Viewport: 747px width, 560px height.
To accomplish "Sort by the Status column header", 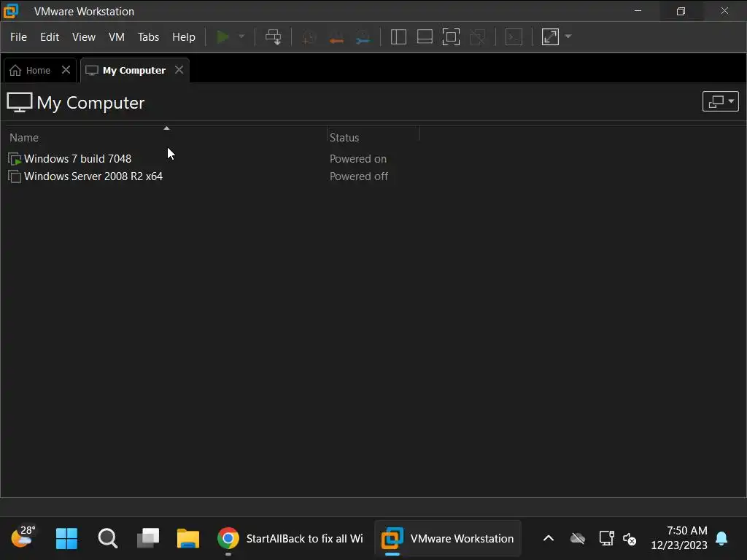I will [x=373, y=137].
